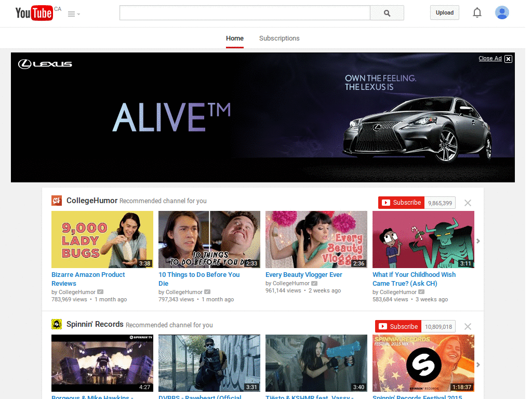Dismiss the CollegeHumor recommendation
This screenshot has width=532, height=399.
[x=468, y=203]
